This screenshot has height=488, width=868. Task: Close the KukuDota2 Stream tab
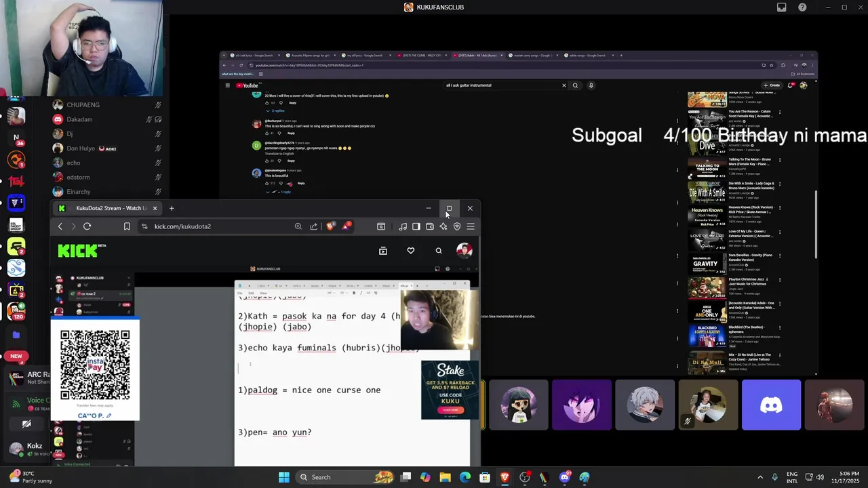[155, 208]
